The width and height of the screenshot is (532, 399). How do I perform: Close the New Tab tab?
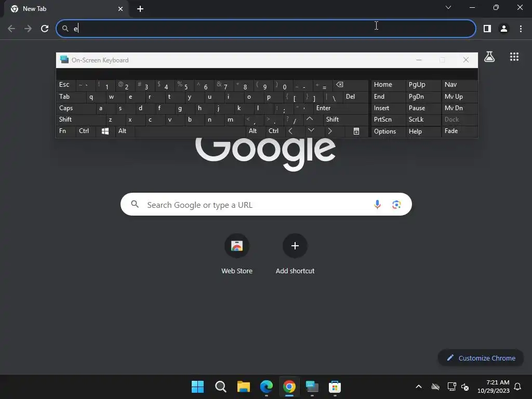(x=121, y=9)
